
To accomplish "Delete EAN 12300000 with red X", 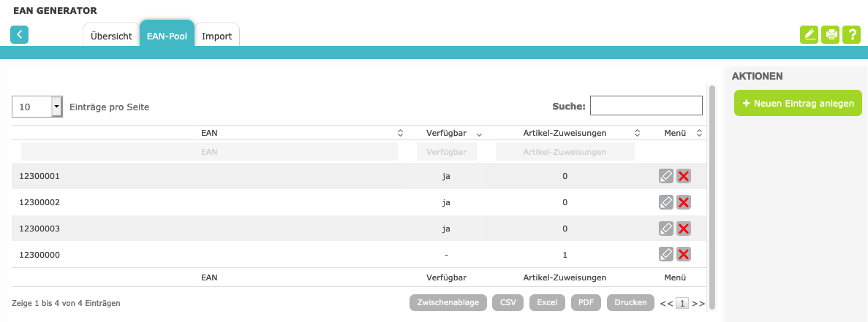I will [684, 254].
